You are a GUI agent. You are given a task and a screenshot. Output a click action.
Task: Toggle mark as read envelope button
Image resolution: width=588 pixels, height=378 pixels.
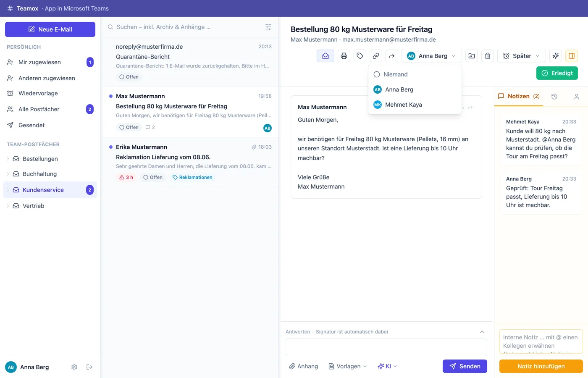325,56
